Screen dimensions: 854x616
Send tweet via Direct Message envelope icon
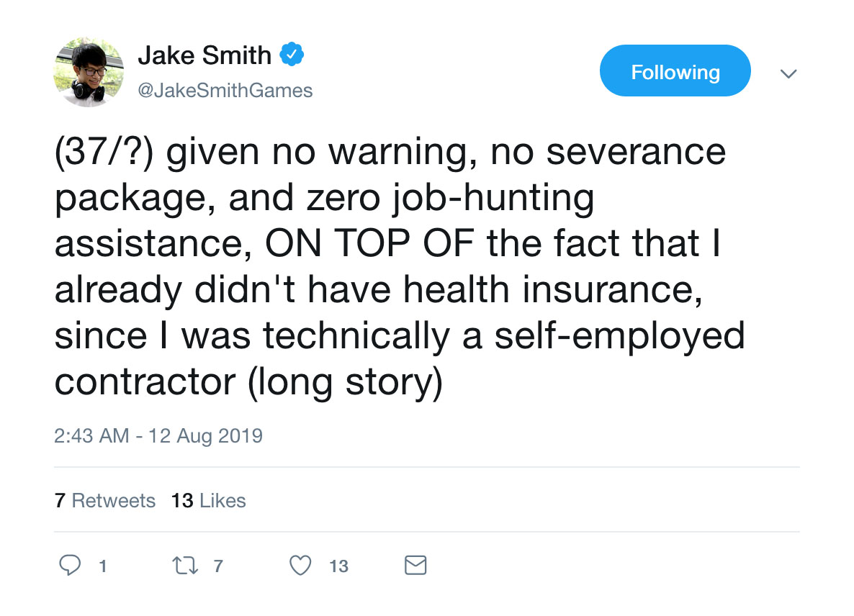click(415, 566)
